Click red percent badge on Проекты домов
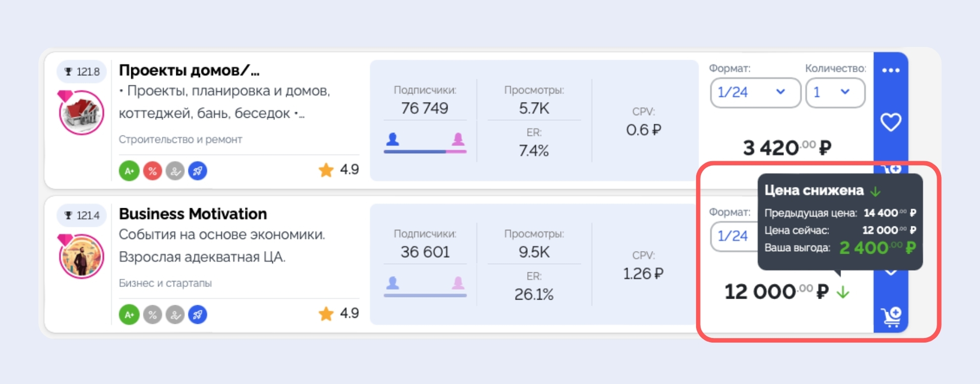980x384 pixels. [152, 171]
